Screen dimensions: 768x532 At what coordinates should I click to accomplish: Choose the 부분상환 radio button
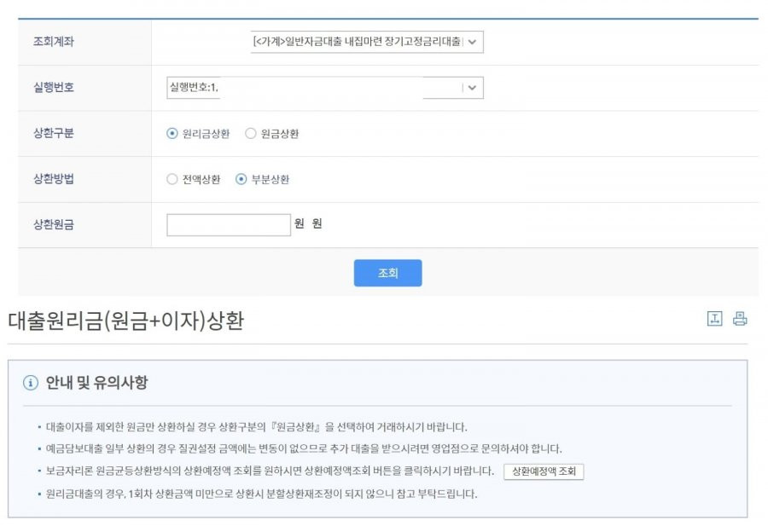[x=241, y=179]
